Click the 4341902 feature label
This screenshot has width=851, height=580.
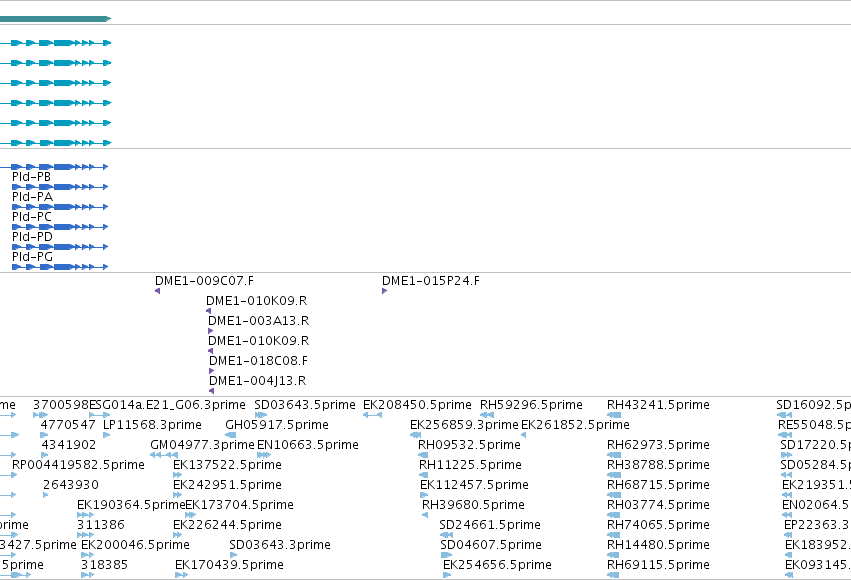click(x=69, y=445)
